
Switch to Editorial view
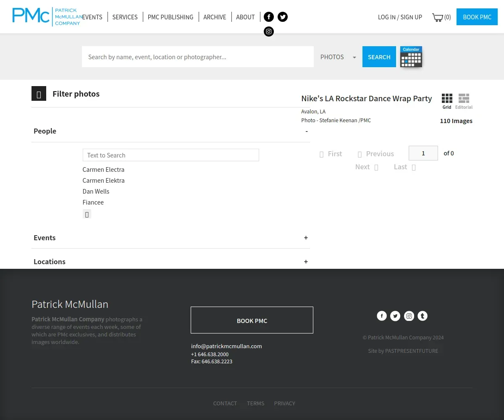click(x=464, y=101)
